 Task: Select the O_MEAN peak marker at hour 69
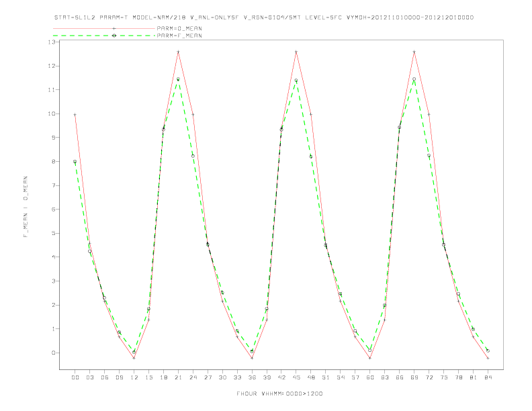tap(414, 52)
